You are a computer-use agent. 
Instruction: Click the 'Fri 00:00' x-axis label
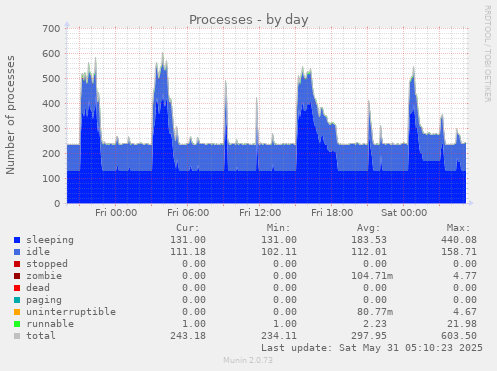pyautogui.click(x=116, y=213)
